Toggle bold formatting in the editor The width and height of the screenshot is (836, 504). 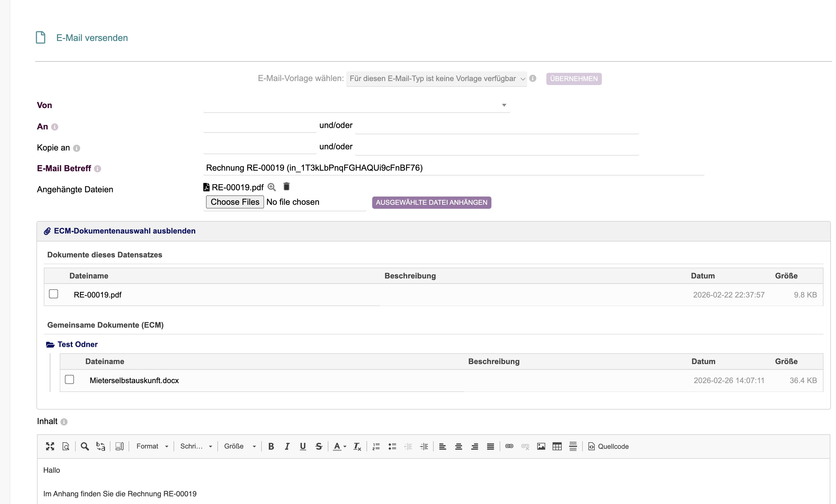pos(271,446)
